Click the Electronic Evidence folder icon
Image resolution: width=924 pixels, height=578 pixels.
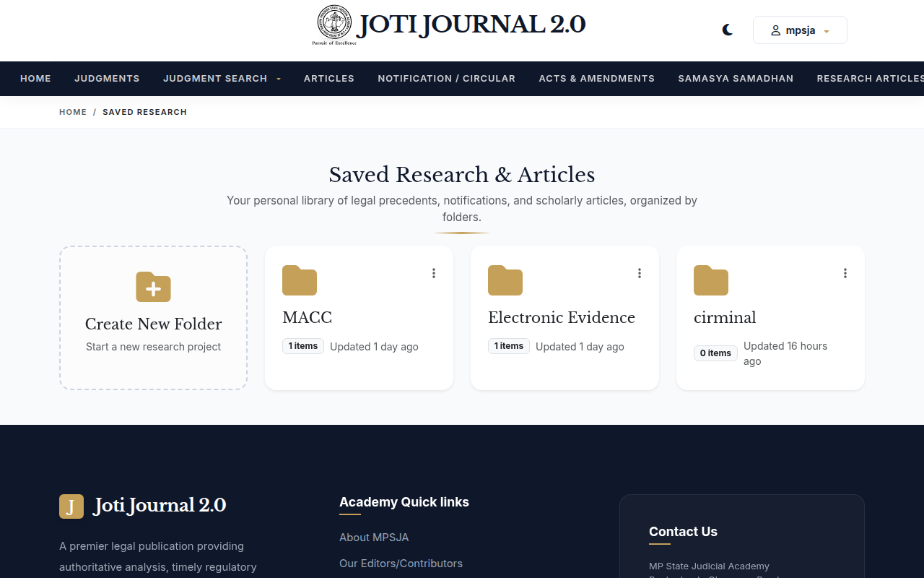[x=505, y=280]
